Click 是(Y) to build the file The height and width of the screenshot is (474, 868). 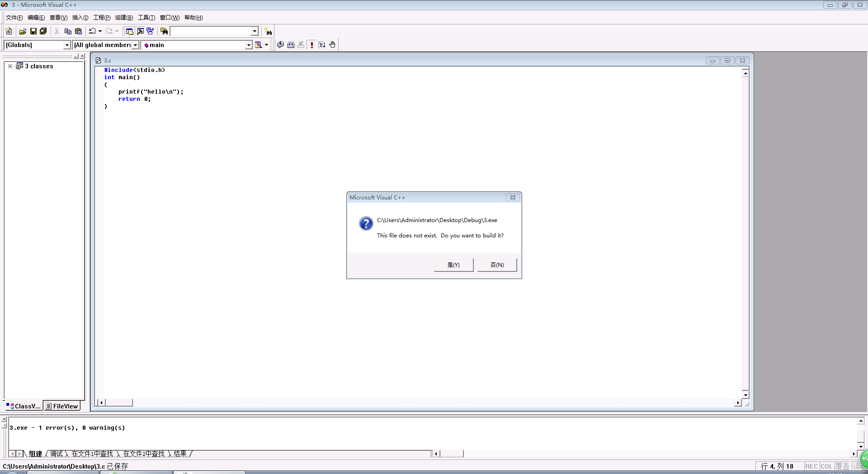453,265
